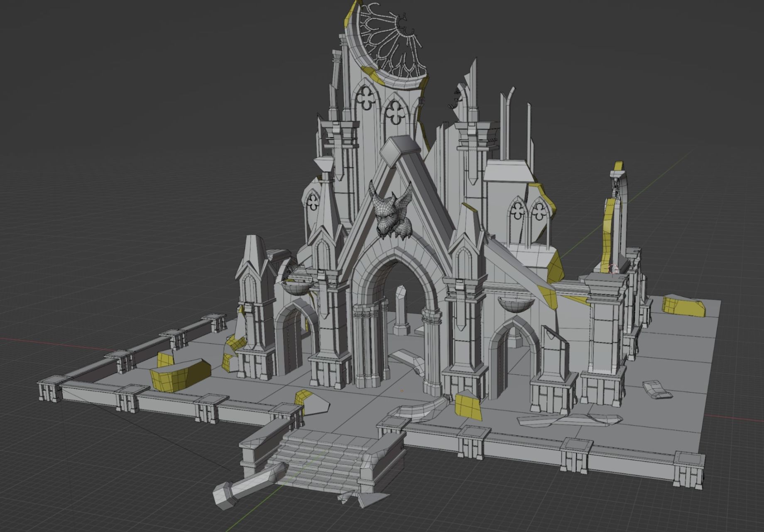Select the standing obelisk stone inside the main archway
The image size is (764, 532).
401,310
